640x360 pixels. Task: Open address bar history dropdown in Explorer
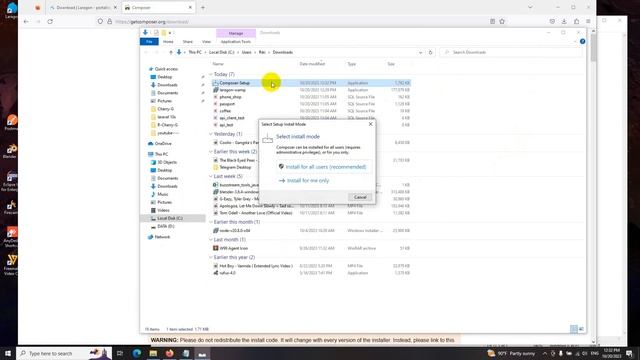point(420,52)
